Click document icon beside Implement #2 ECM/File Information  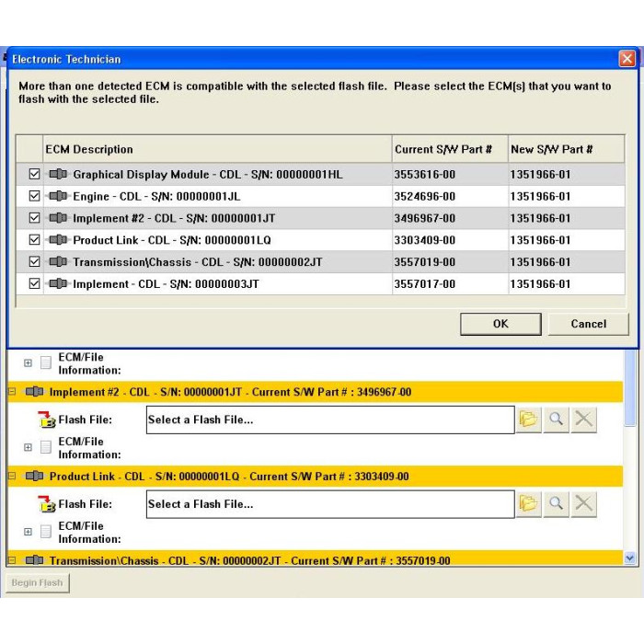(x=46, y=447)
